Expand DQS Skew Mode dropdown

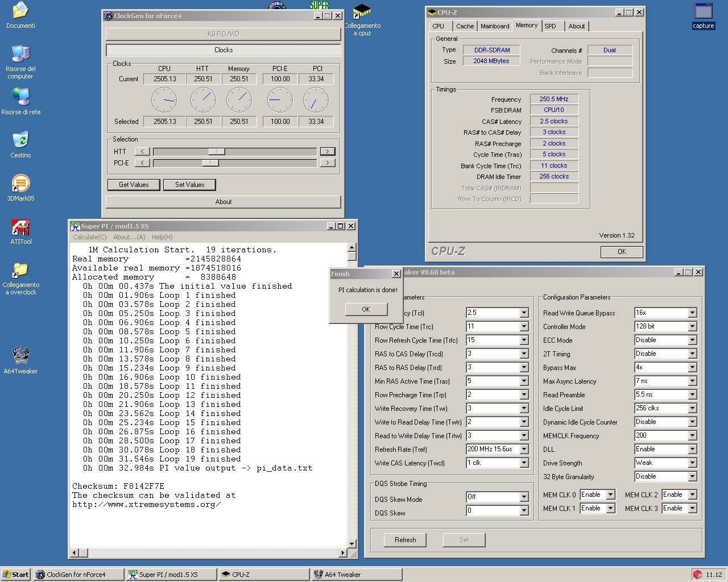(524, 497)
